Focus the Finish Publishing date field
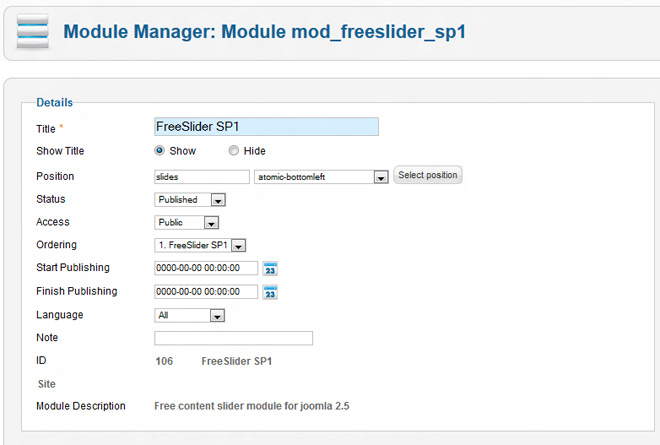660x445 pixels. click(x=205, y=292)
